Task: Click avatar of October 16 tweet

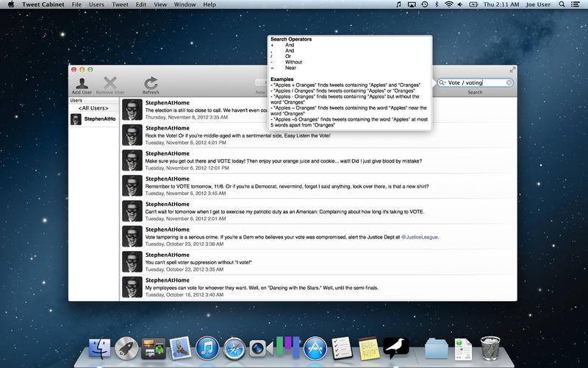Action: coord(132,287)
